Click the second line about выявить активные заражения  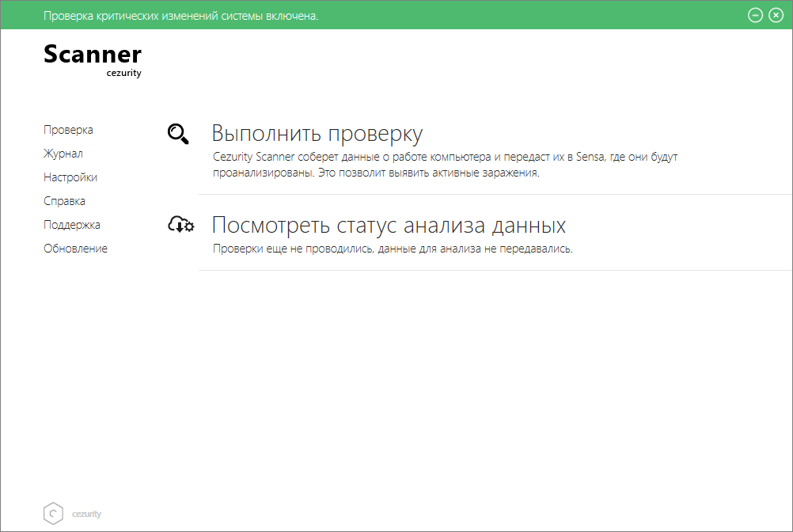[376, 173]
